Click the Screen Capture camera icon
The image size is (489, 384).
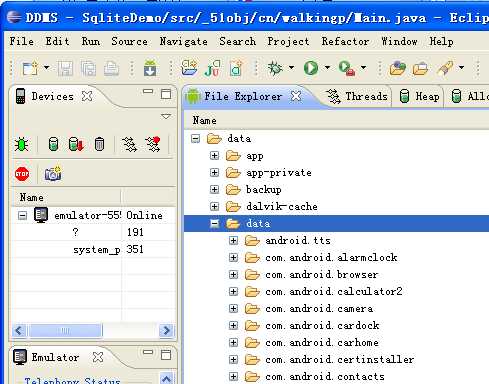pyautogui.click(x=53, y=173)
